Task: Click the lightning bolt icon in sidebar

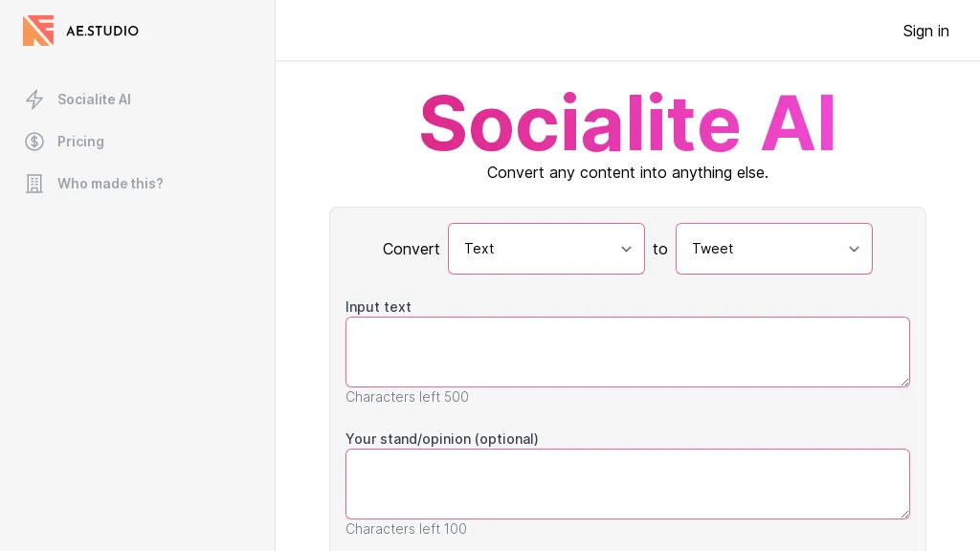Action: 34,99
